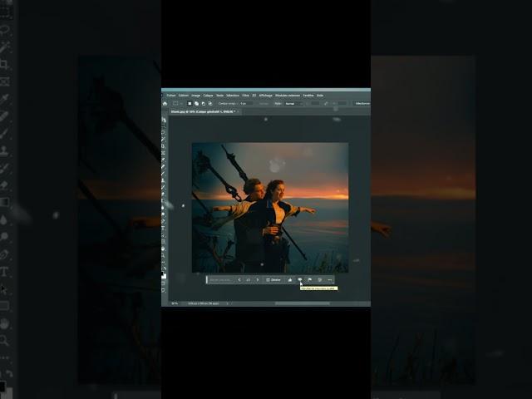Select the Lasso tool
Viewport: 532px width, 399px height.
164,133
